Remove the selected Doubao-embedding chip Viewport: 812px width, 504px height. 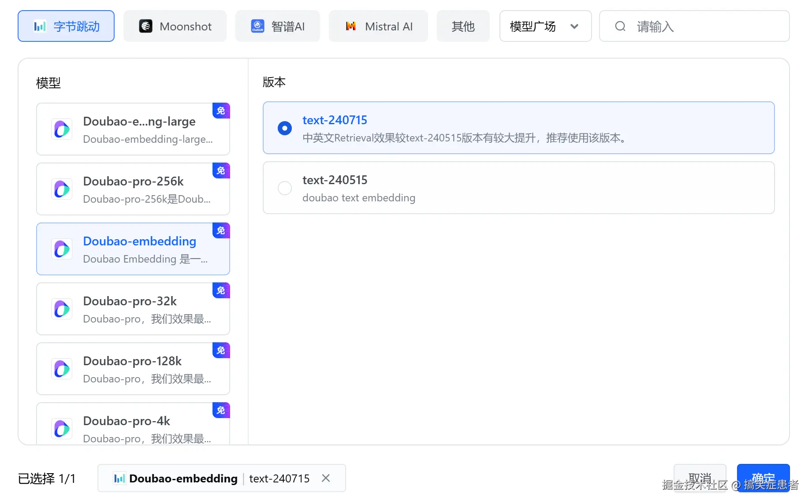(326, 478)
